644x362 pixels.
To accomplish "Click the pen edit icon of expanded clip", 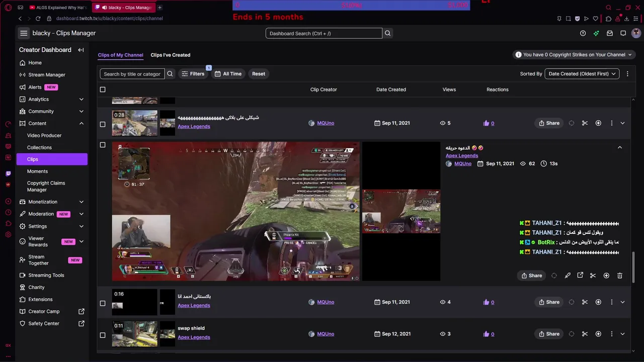I will click(568, 276).
